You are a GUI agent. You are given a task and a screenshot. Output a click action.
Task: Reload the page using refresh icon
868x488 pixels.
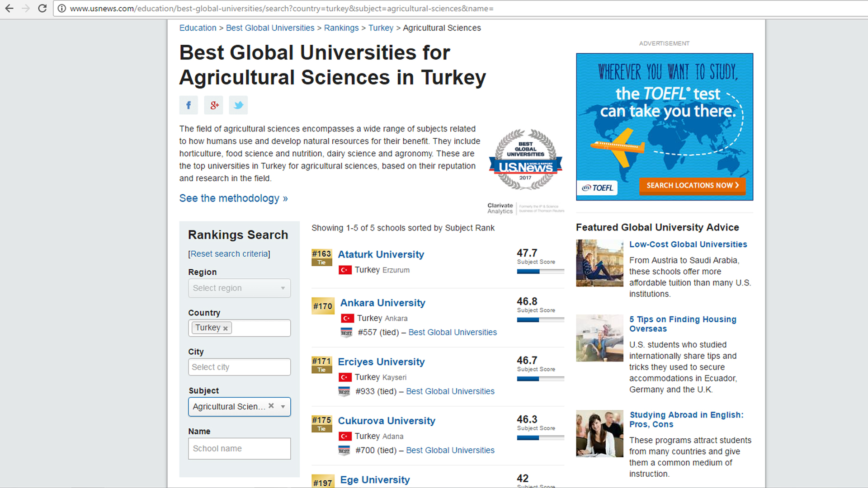(x=42, y=9)
